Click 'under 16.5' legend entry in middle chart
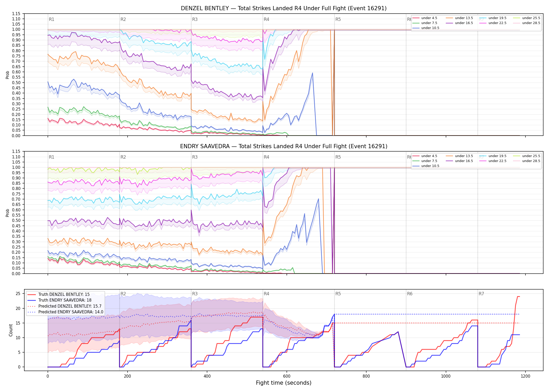The width and height of the screenshot is (549, 392). (x=459, y=161)
